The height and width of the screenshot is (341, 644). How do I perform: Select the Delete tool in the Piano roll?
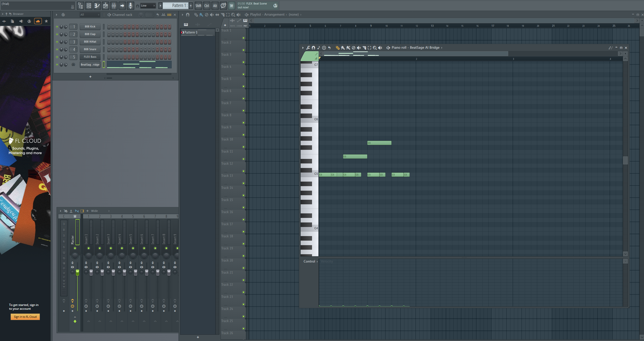(x=354, y=48)
